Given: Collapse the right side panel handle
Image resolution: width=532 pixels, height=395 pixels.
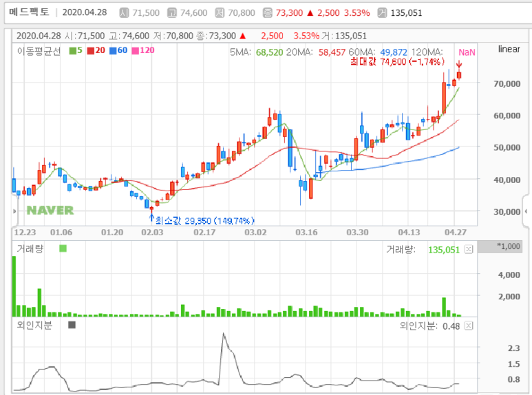Looking at the screenshot, I should (527, 211).
